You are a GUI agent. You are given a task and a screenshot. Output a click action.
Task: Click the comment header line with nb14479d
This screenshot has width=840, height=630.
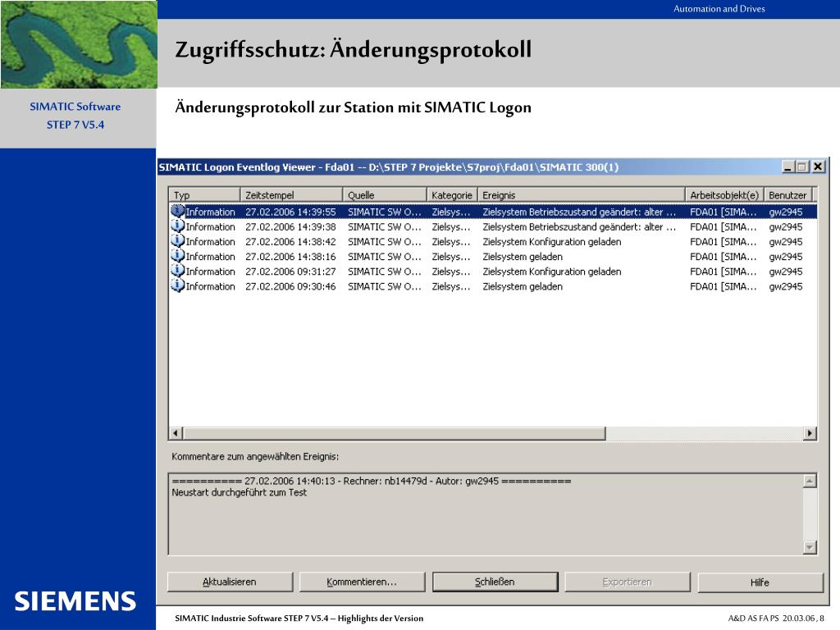372,481
